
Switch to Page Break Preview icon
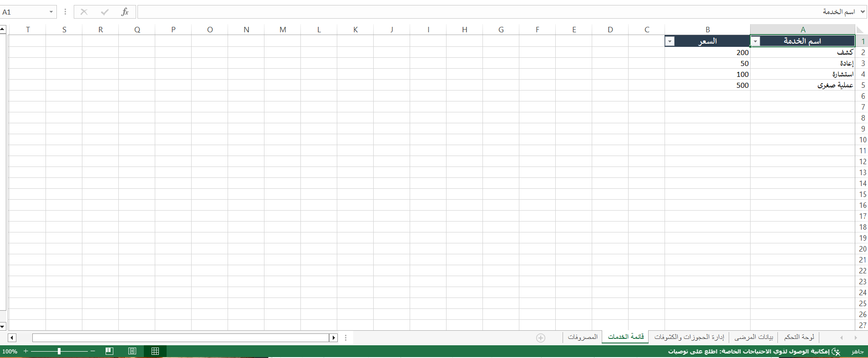(x=109, y=351)
